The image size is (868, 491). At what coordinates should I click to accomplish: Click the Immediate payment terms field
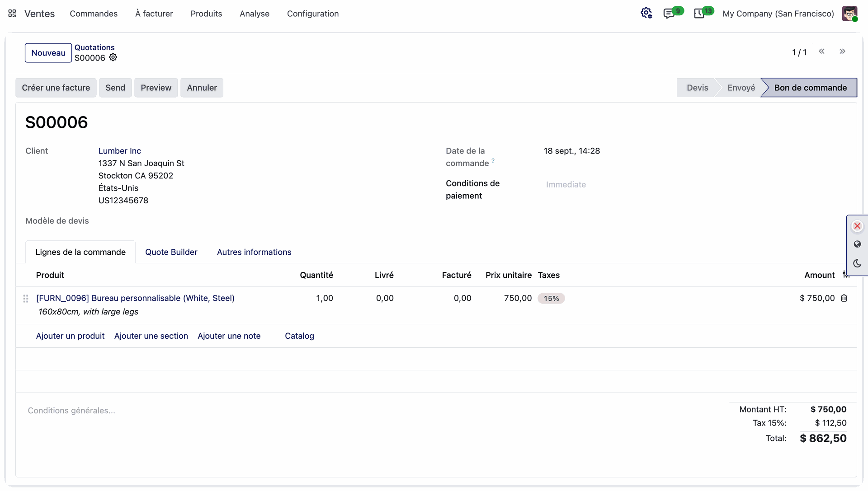coord(696,184)
